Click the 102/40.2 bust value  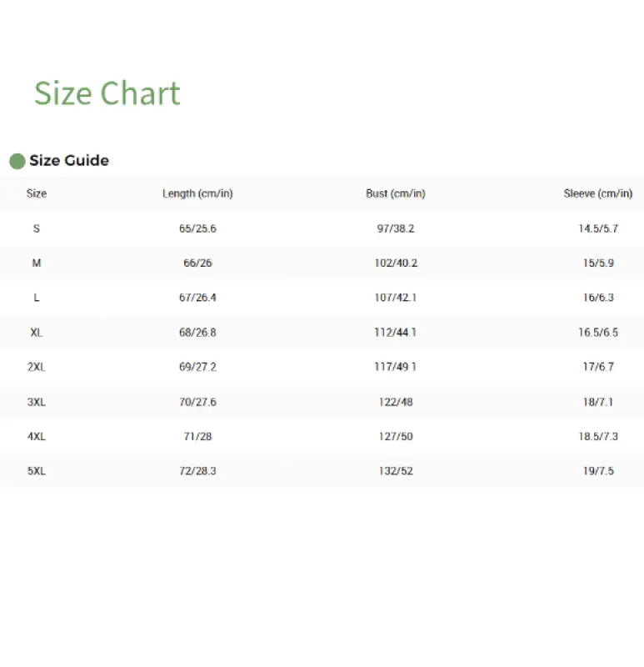(396, 263)
